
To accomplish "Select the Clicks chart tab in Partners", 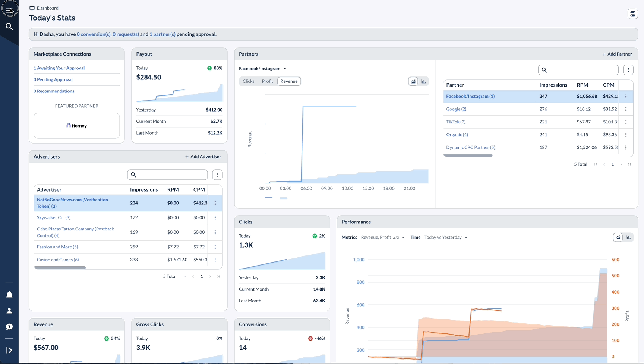I will click(249, 81).
